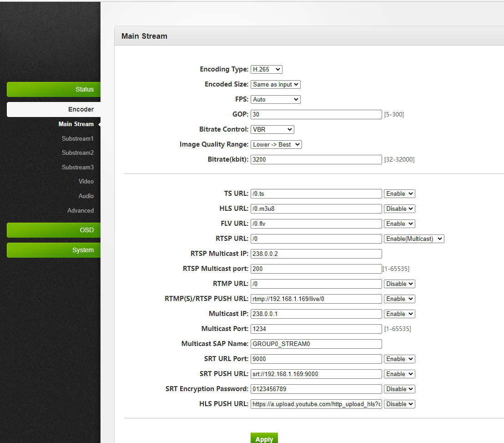Change HLS PUSH URL disable dropdown
Viewport: 504px width, 443px height.
[x=399, y=404]
